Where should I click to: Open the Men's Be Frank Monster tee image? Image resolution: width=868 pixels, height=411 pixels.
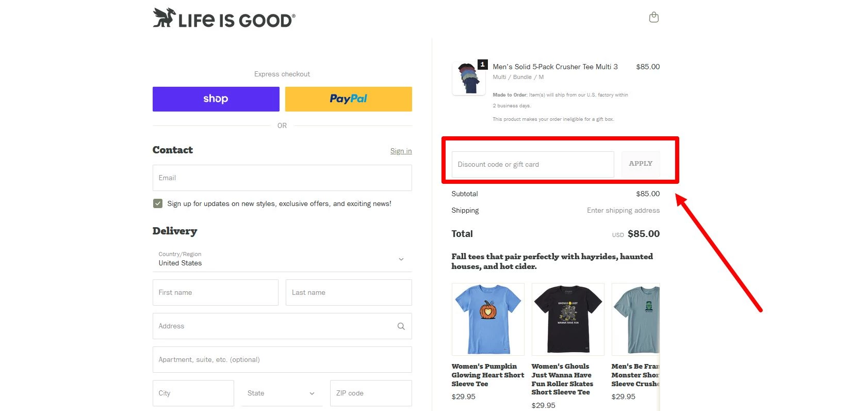(635, 319)
